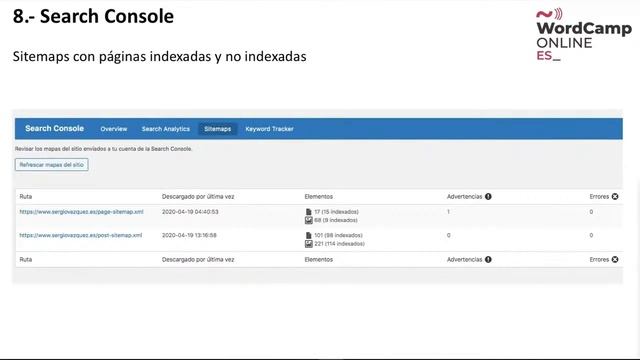The height and width of the screenshot is (360, 640).
Task: Select date 2020-04-19 13:16:58 cell
Action: pos(189,236)
